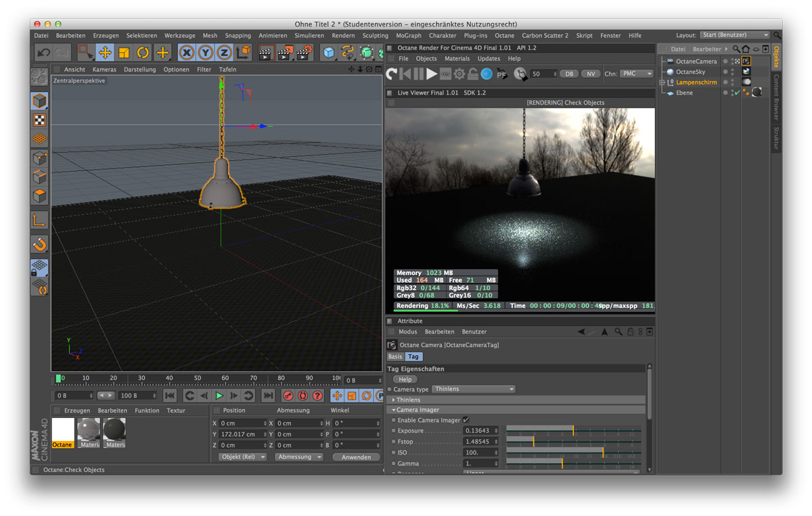Click the Undo arrow icon
812x516 pixels.
point(44,53)
